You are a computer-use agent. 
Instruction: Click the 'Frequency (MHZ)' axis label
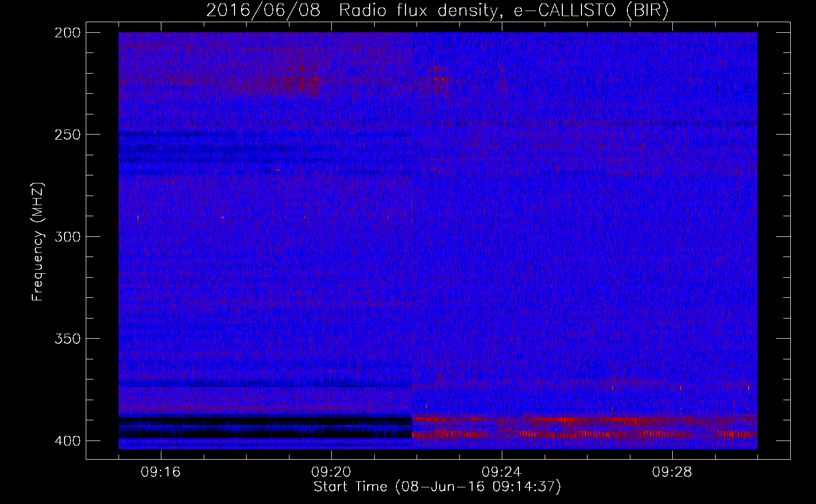click(38, 241)
